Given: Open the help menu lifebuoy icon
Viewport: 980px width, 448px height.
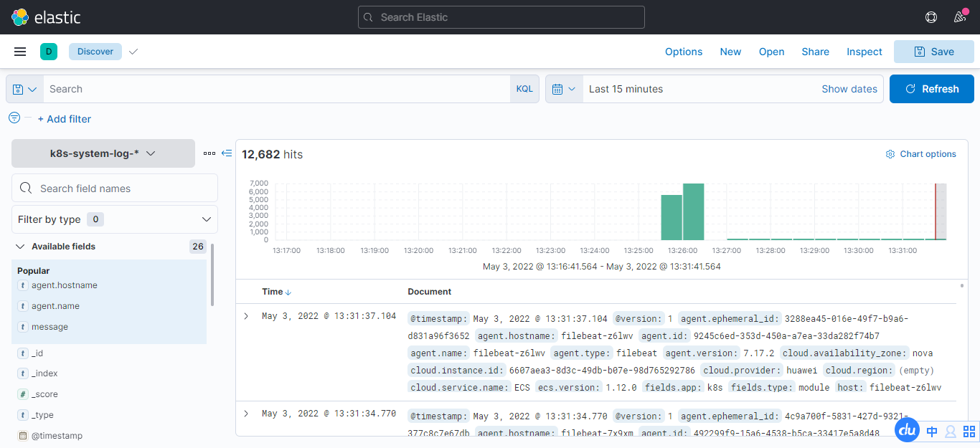Looking at the screenshot, I should [x=931, y=17].
